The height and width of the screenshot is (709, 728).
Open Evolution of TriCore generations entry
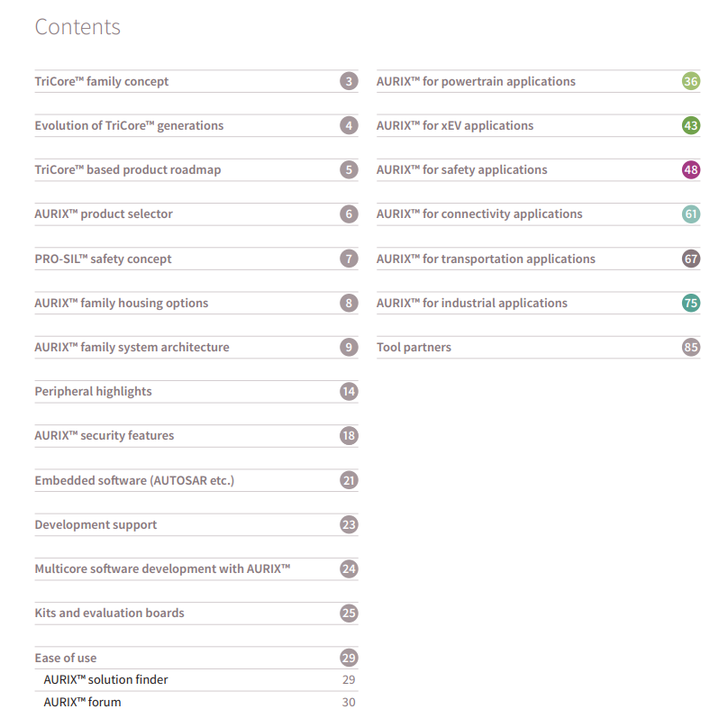coord(129,126)
